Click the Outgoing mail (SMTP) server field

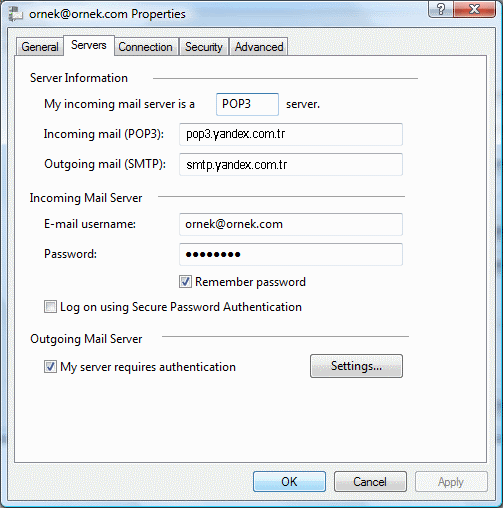291,164
